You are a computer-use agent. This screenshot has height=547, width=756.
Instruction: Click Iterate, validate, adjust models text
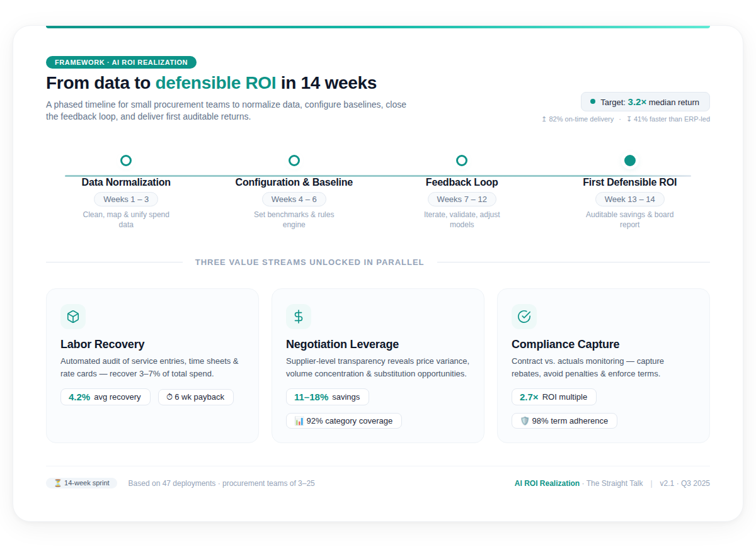(462, 220)
